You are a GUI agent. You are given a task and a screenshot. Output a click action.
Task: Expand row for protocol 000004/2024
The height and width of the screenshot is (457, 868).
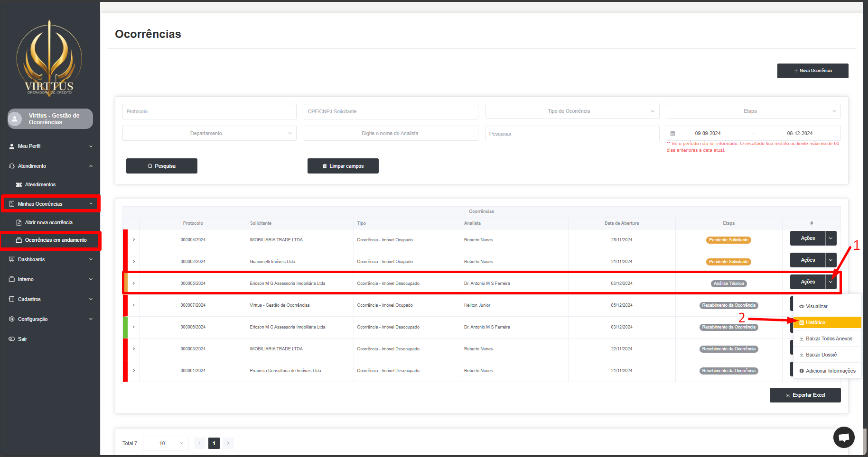(x=134, y=240)
